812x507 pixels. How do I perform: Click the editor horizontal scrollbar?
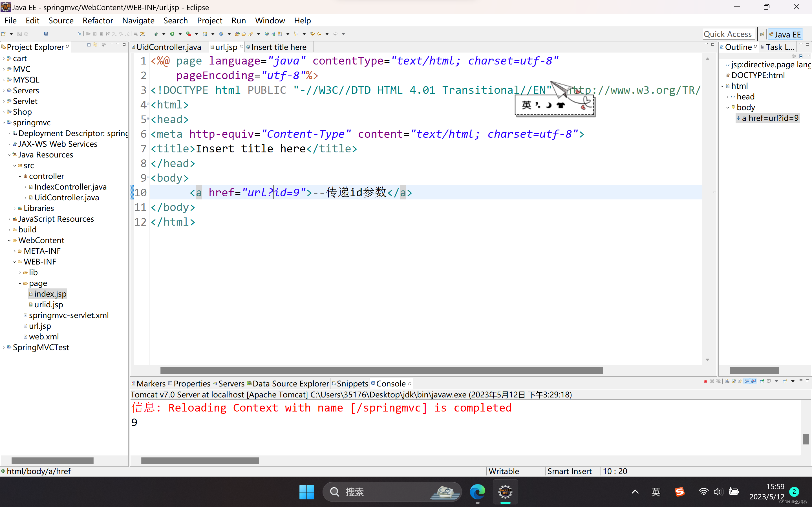381,370
